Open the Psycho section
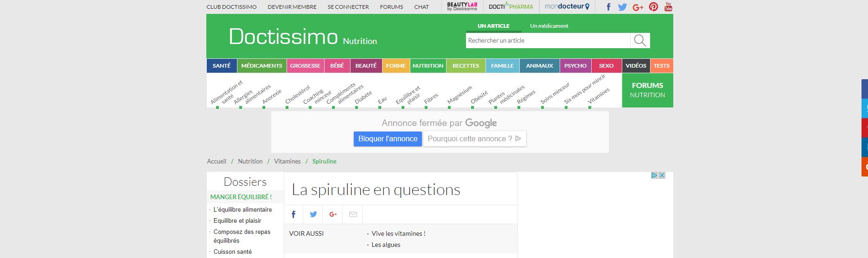 click(x=575, y=66)
